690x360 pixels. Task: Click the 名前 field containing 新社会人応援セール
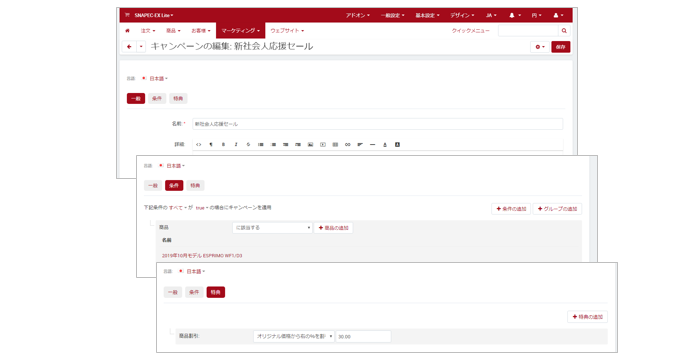click(x=378, y=124)
